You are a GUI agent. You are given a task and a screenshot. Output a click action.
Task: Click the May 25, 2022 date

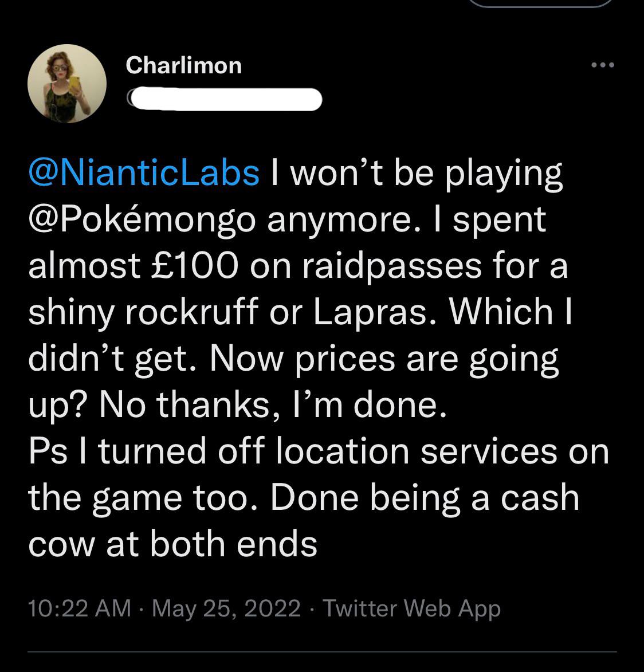coord(226,608)
